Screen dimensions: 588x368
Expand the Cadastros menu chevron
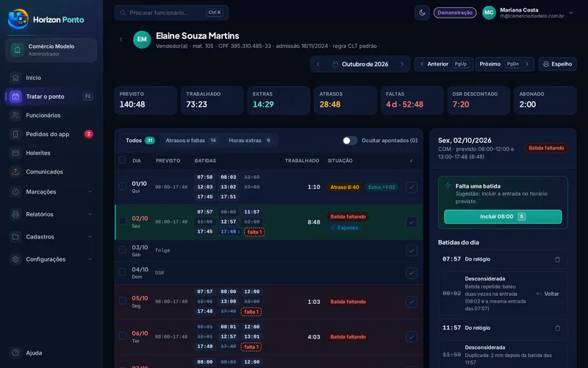[90, 236]
